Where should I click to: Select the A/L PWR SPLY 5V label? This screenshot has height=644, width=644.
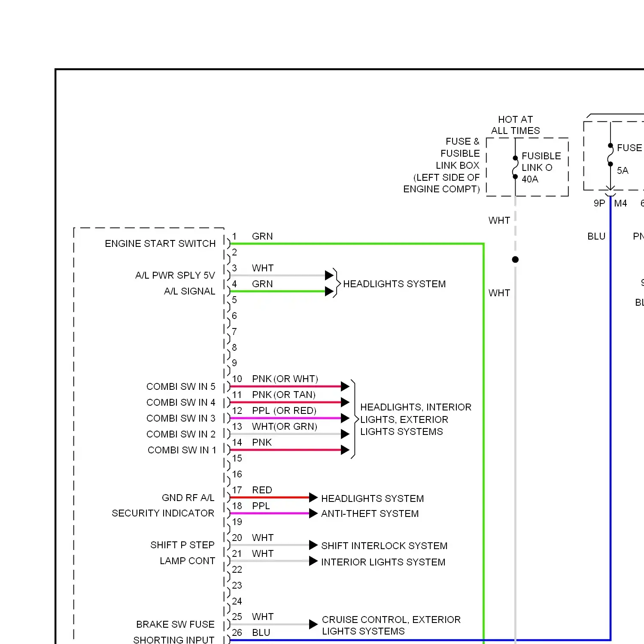[x=175, y=276]
